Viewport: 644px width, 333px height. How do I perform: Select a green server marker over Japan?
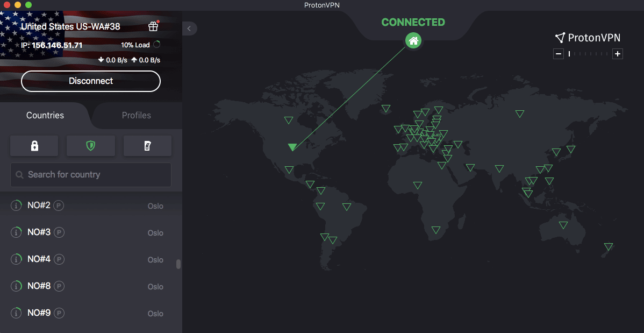[x=570, y=150]
